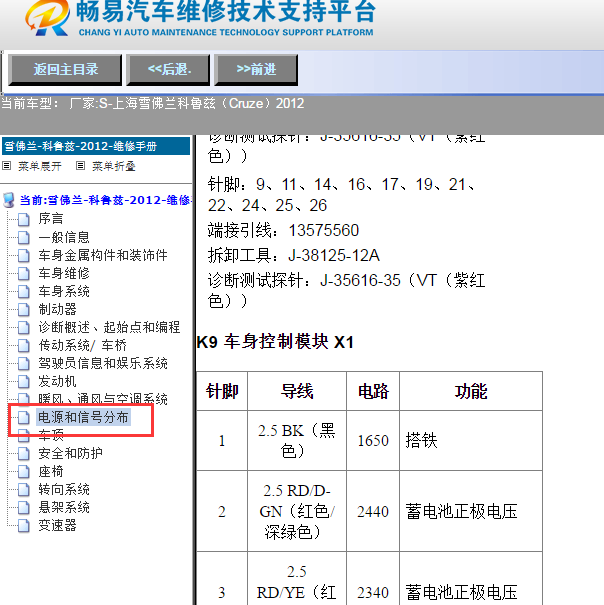This screenshot has height=605, width=604.
Task: Click the page icon next to 车身维修
Action: point(24,274)
